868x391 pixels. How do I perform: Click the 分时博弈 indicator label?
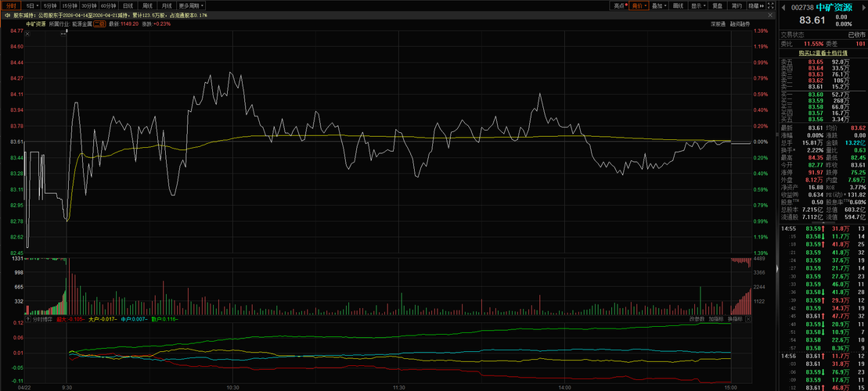coord(42,319)
